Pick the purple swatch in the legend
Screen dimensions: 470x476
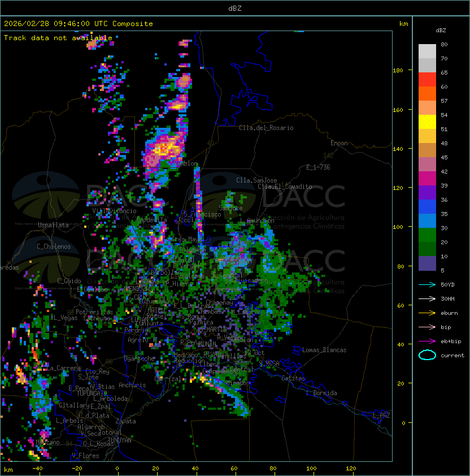pos(427,193)
